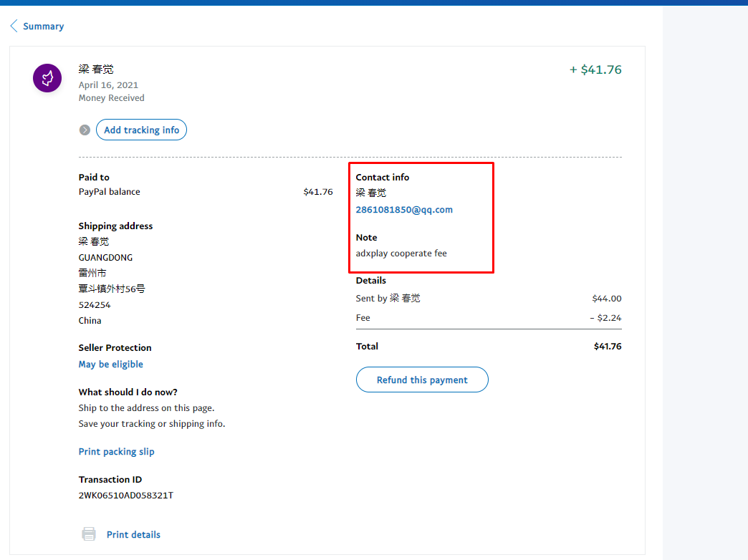
Task: Click the purple sender avatar icon
Action: point(47,78)
